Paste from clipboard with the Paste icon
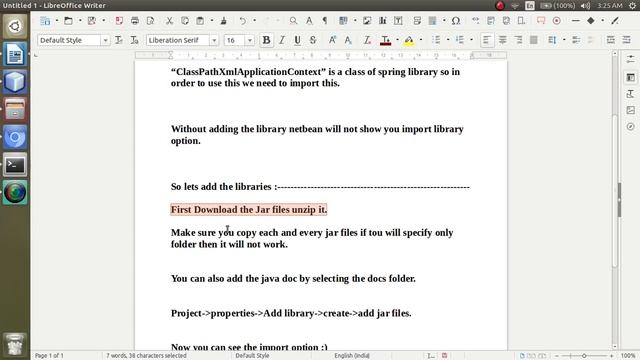This screenshot has height=360, width=640. click(x=200, y=21)
